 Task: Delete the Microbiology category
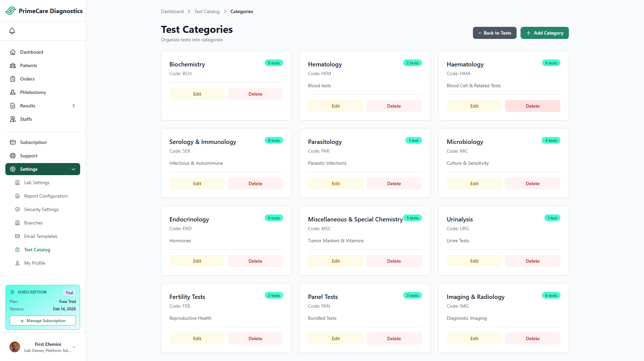click(532, 184)
